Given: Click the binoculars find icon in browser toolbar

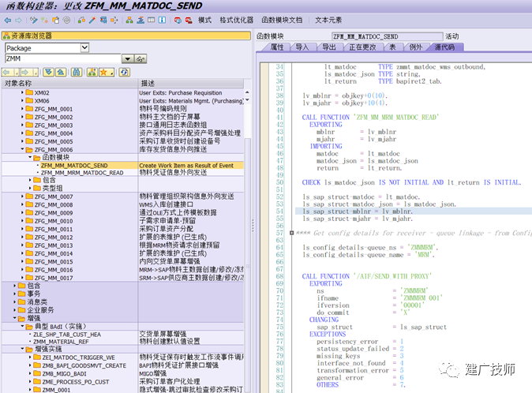Looking at the screenshot, I should [x=77, y=73].
